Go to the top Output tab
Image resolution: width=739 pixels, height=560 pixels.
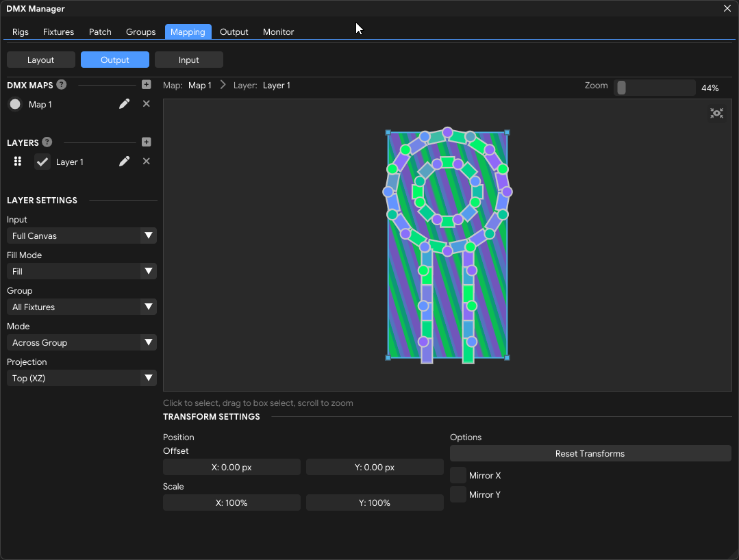click(234, 31)
